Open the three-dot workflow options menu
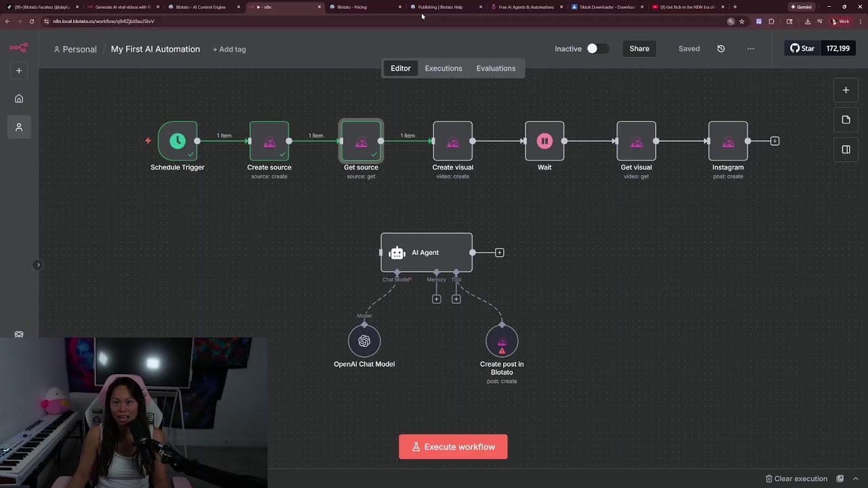This screenshot has width=868, height=488. click(x=751, y=49)
